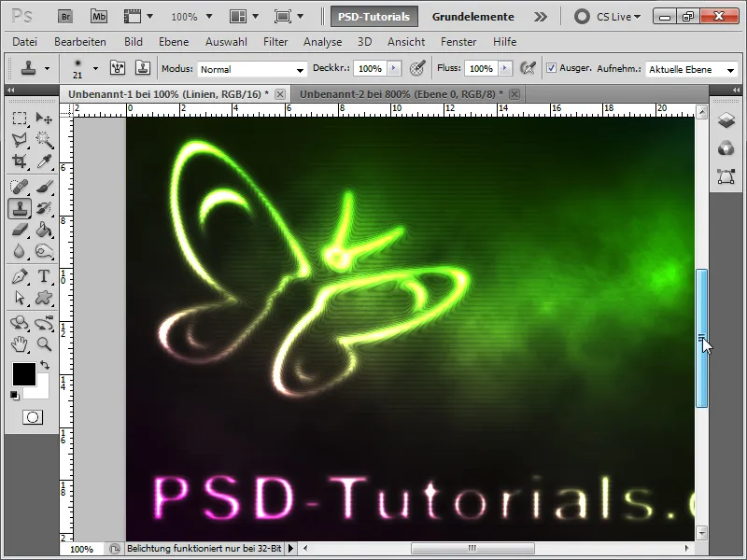Open the tool preset picker arrow
Viewport: 747px width, 560px height.
tap(47, 68)
